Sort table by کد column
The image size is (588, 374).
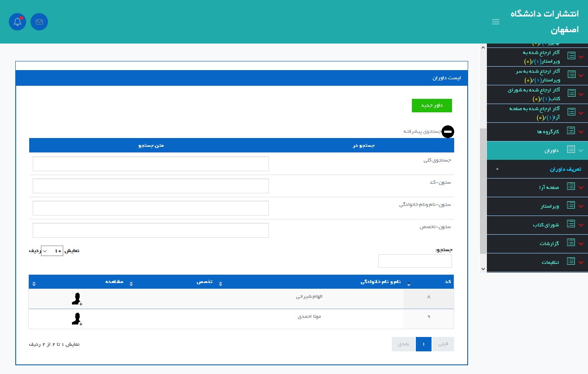pyautogui.click(x=447, y=282)
